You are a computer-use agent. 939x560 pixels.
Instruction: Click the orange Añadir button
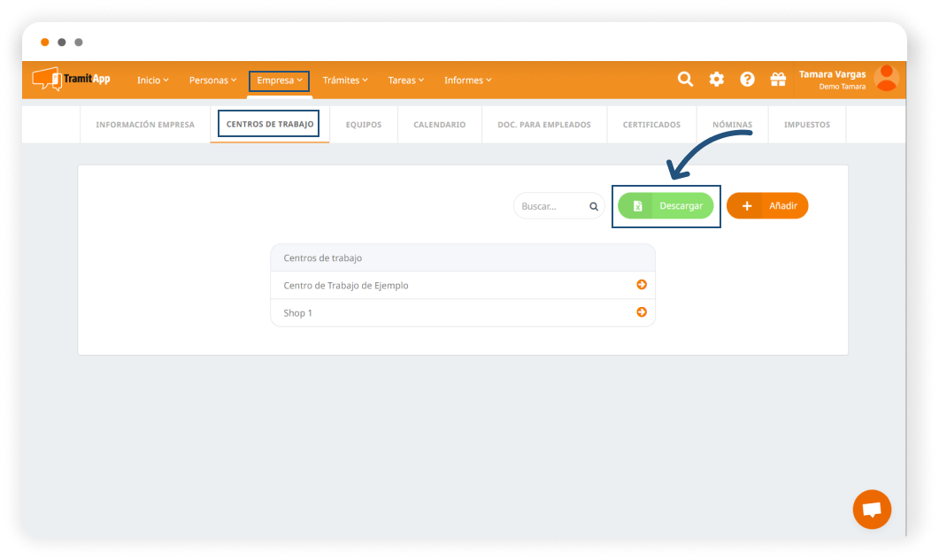pos(767,206)
